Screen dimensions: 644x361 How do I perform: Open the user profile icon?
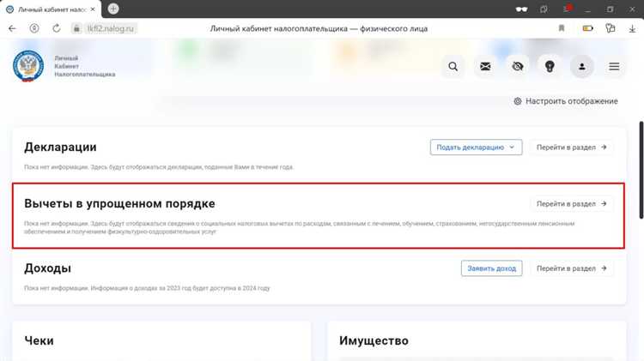tap(581, 67)
